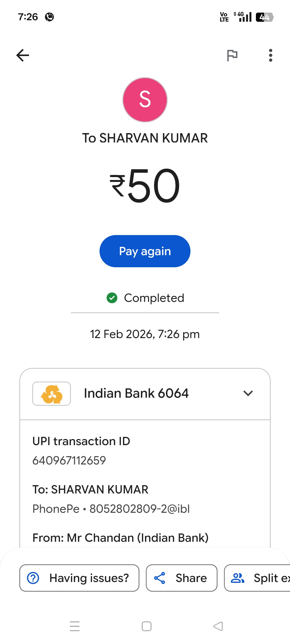Viewport: 290px width, 644px height.
Task: Tap the UPI transaction ID number
Action: (69, 460)
